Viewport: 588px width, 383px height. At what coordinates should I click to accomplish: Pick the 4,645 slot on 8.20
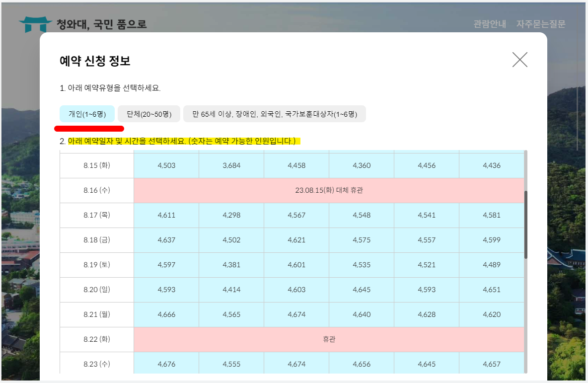(361, 289)
